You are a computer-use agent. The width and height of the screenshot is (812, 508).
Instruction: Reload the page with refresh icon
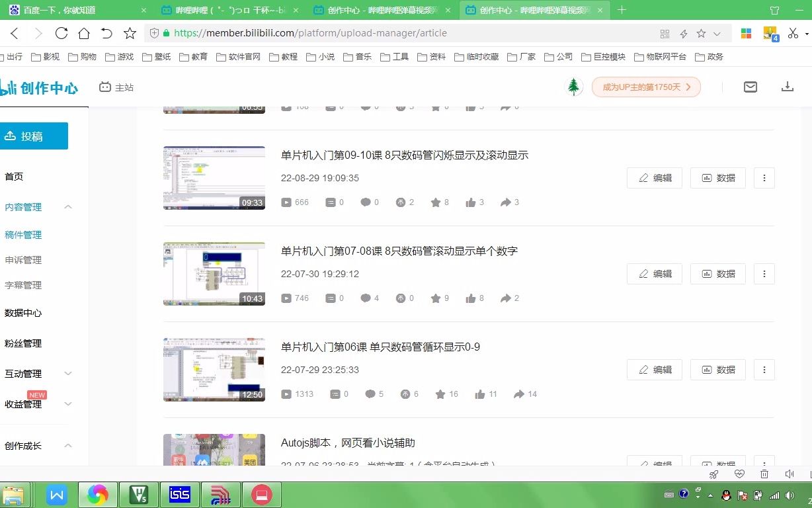click(61, 33)
